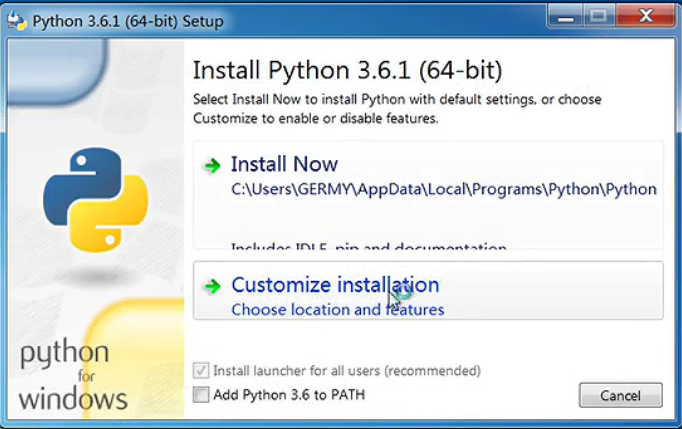Toggle Install launcher for all users checkbox
The height and width of the screenshot is (429, 682).
coord(201,371)
